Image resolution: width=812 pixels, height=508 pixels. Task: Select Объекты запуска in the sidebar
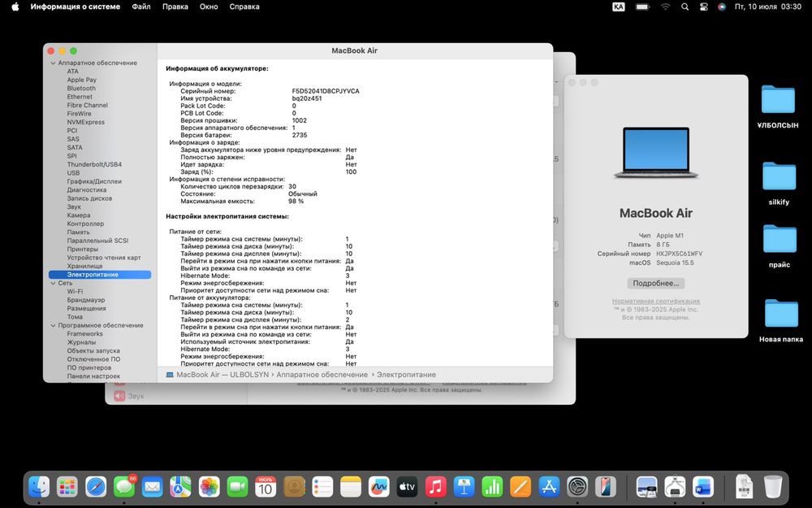[93, 351]
